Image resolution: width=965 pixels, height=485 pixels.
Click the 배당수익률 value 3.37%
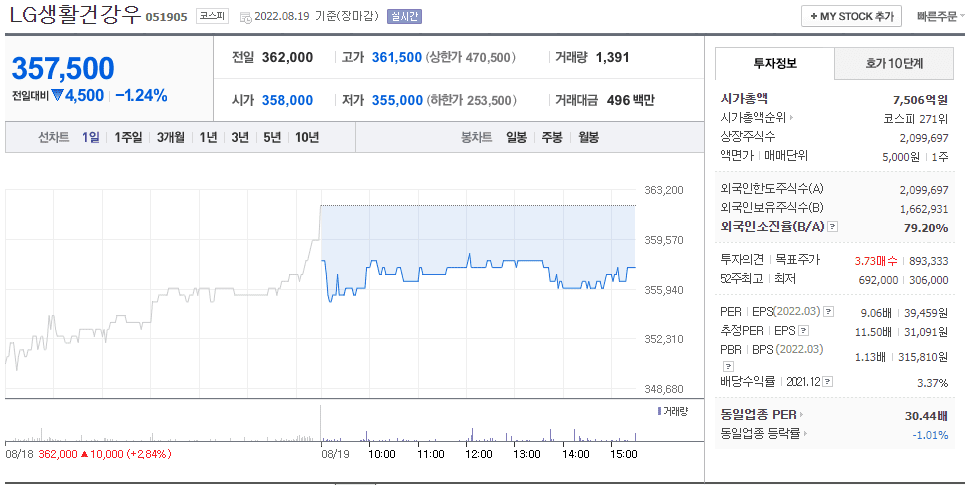click(932, 383)
